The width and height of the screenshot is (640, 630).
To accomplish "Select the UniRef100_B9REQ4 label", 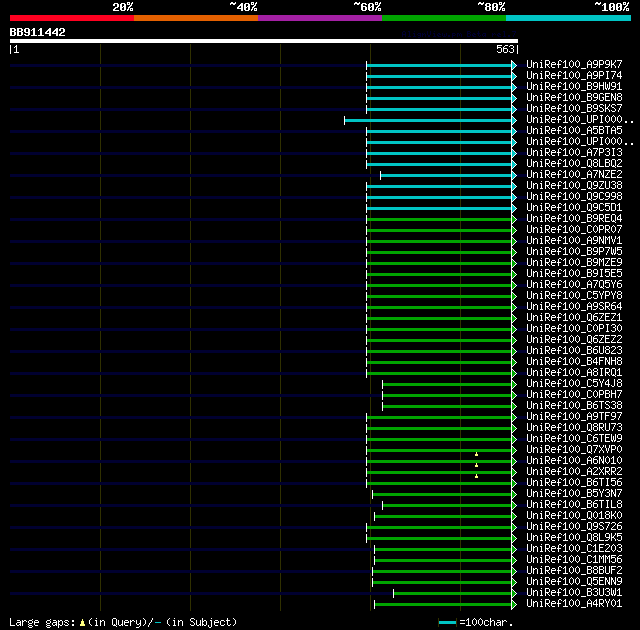I will (x=574, y=219).
